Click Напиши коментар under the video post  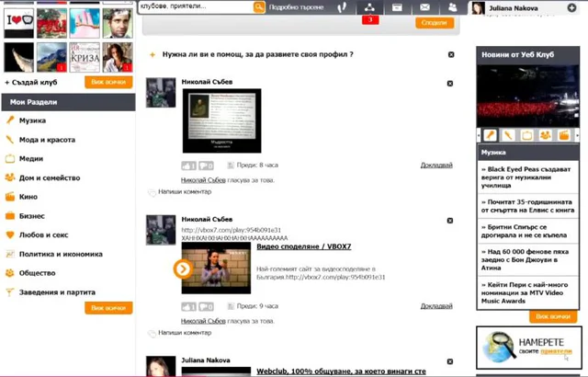click(185, 333)
